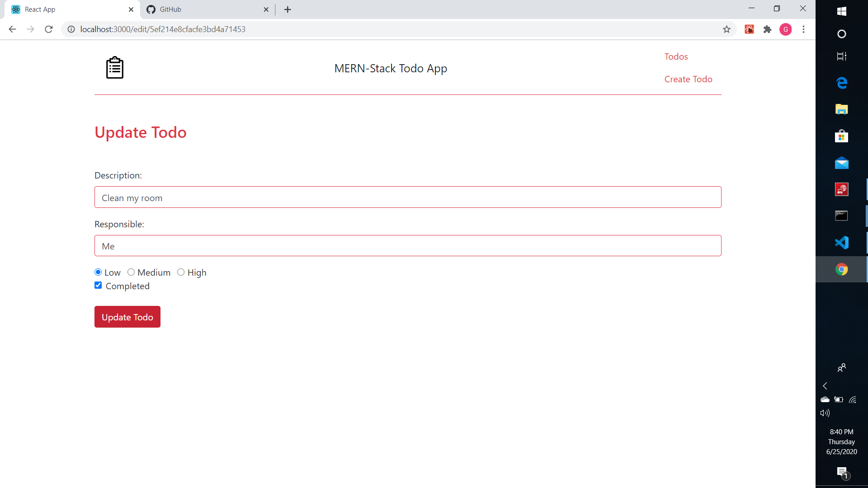The image size is (868, 488).
Task: Click the Update Todo button
Action: (x=127, y=317)
